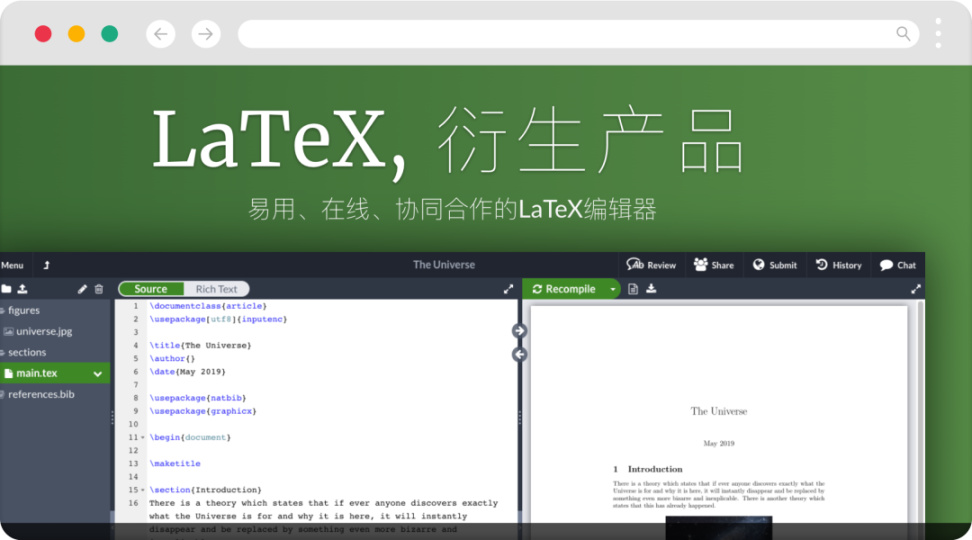Collapse the document block fold arrow on line 11
The image size is (972, 540).
click(x=143, y=438)
